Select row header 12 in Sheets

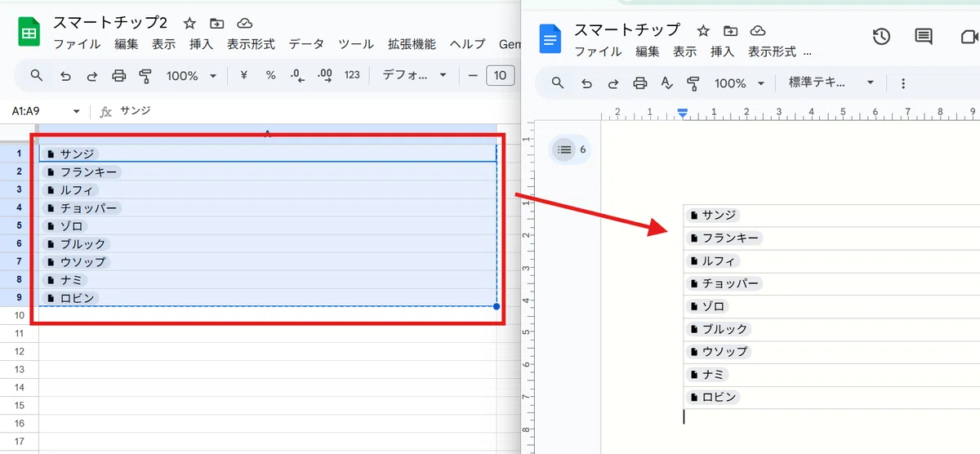click(x=19, y=351)
